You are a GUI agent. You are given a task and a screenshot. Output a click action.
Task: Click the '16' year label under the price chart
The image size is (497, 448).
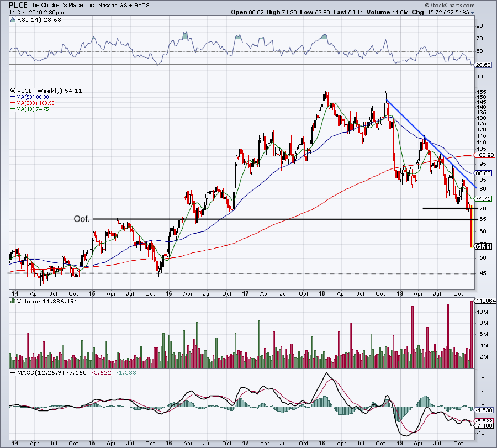click(x=168, y=293)
